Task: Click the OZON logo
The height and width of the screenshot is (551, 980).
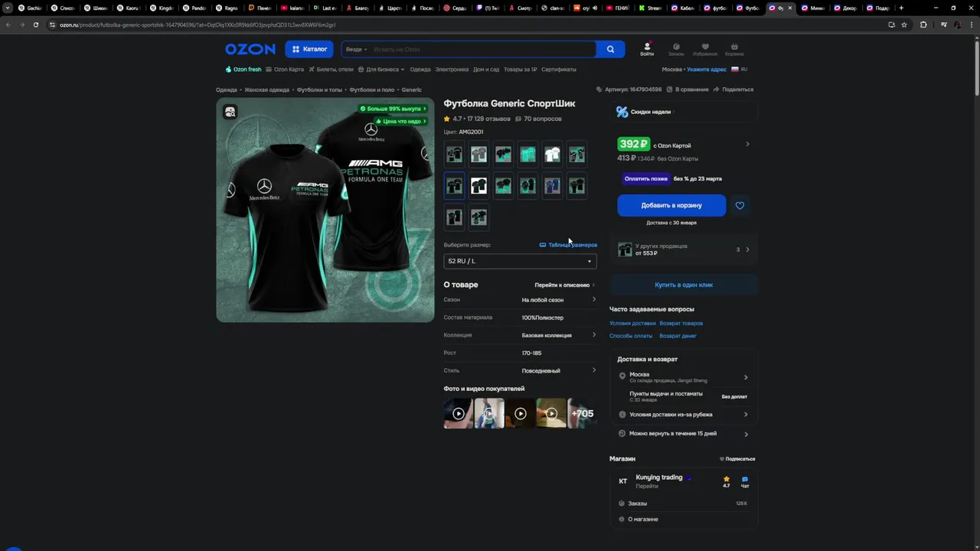Action: (250, 49)
